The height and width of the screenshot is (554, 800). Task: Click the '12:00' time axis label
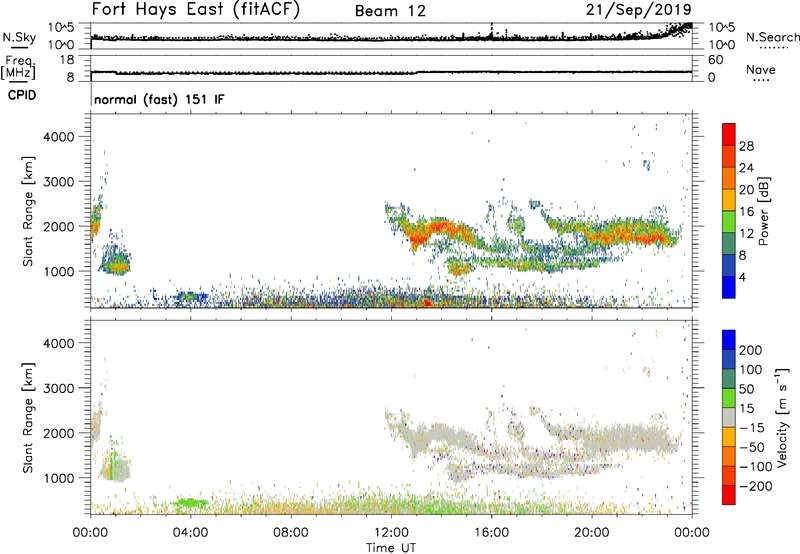(391, 533)
